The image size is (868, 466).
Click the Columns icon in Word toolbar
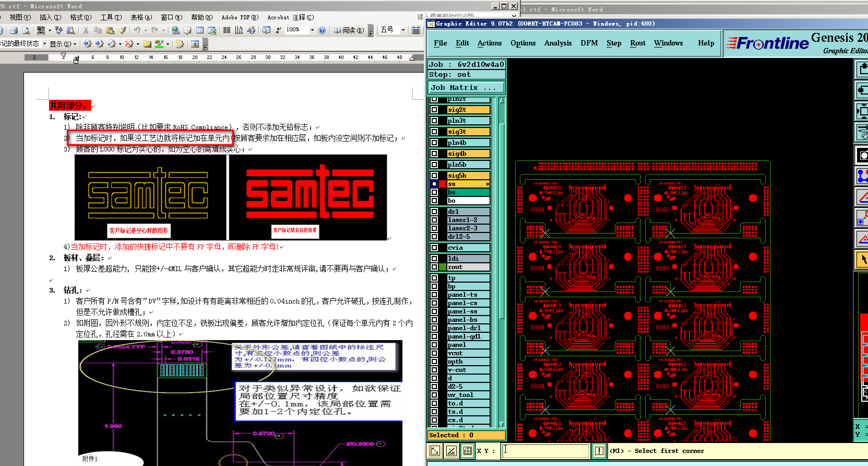click(227, 30)
